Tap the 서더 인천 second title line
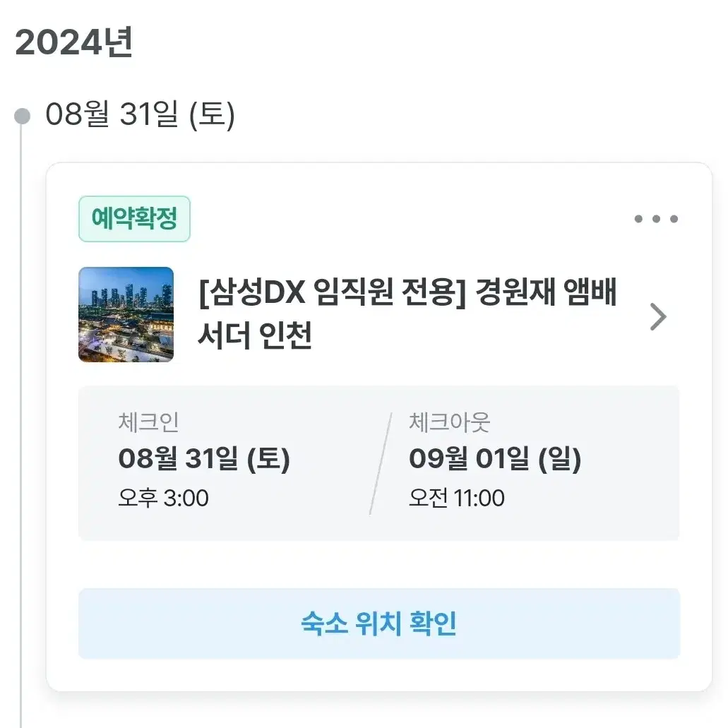Viewport: 728px width, 728px height. [254, 335]
